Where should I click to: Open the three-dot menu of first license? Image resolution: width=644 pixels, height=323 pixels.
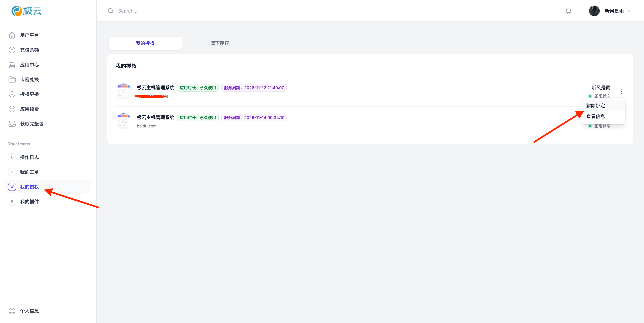click(622, 92)
